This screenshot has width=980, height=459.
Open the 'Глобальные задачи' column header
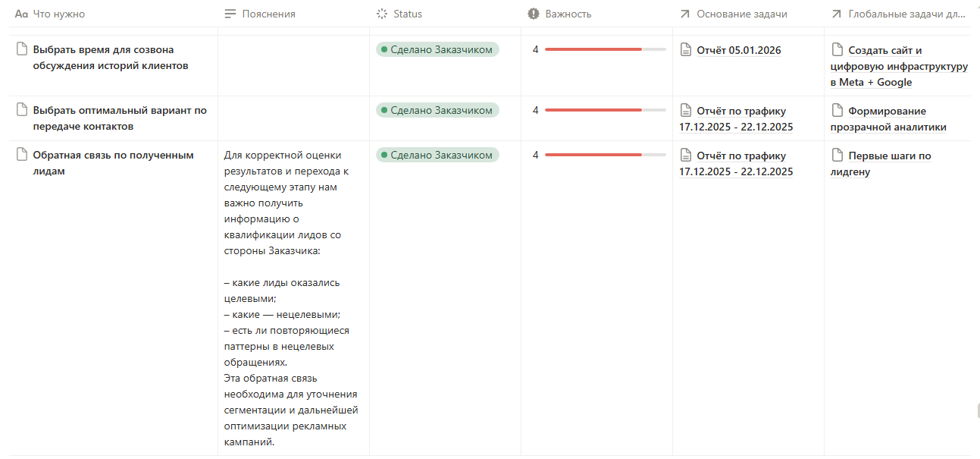tap(897, 14)
